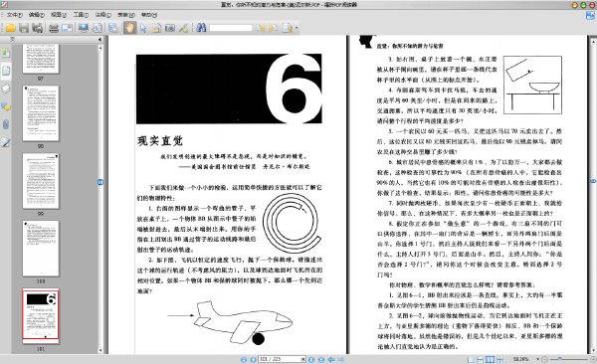Viewport: 597px width, 364px height.
Task: Click the rotate pages icon
Action: pyautogui.click(x=98, y=28)
